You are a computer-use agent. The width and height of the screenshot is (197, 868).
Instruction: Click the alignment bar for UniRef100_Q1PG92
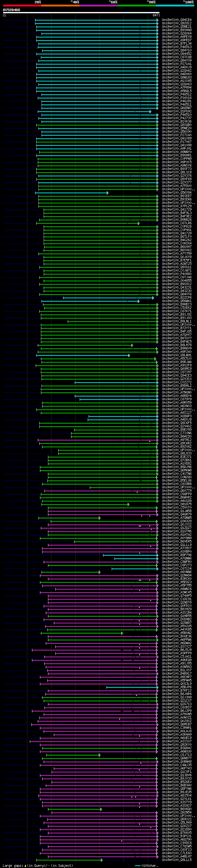click(x=94, y=111)
